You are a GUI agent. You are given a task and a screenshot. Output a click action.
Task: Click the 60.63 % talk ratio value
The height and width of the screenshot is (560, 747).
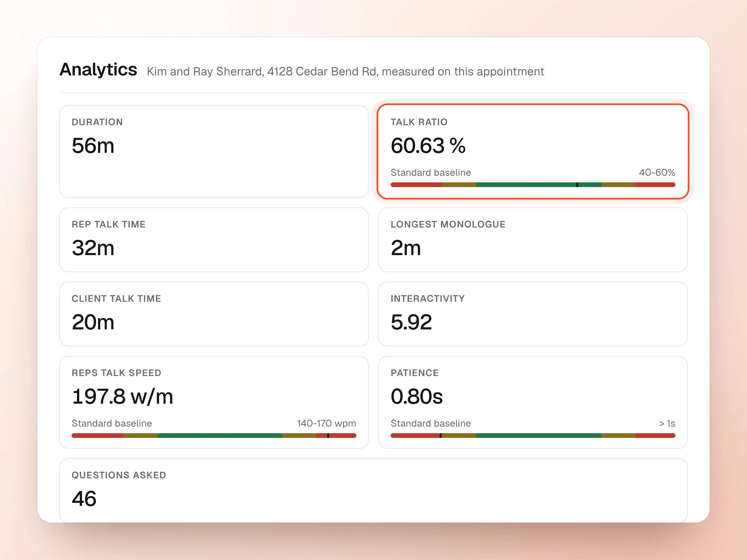click(x=428, y=146)
